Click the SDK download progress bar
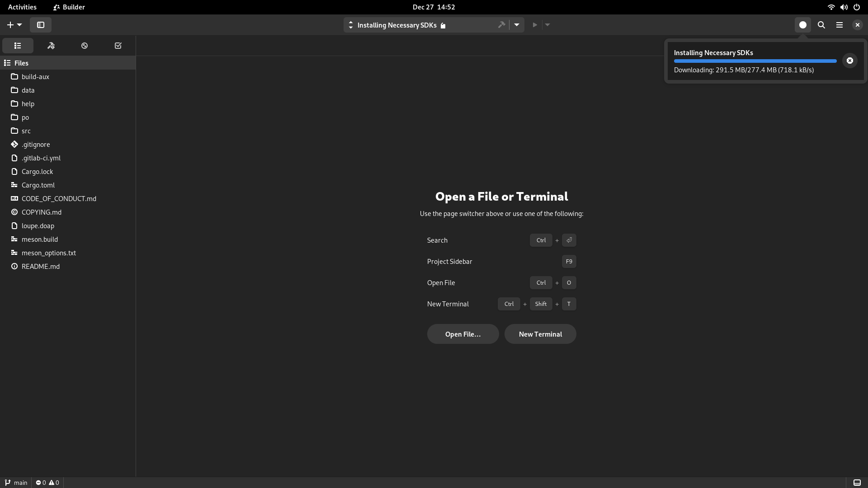This screenshot has width=868, height=488. (x=755, y=61)
